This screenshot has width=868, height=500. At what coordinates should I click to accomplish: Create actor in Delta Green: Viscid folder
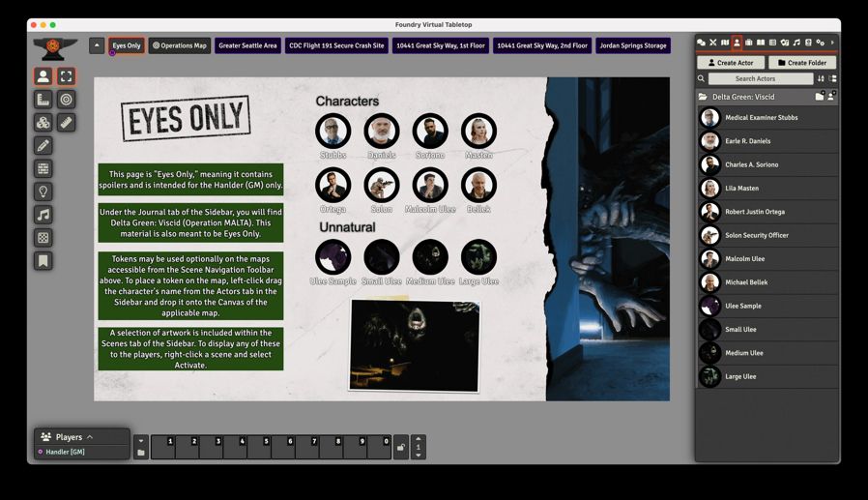pos(831,97)
